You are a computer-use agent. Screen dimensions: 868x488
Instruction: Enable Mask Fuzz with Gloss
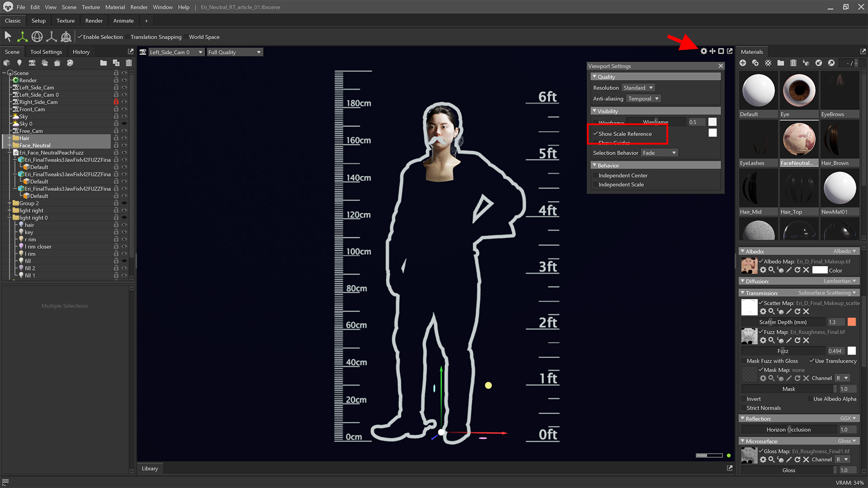744,361
